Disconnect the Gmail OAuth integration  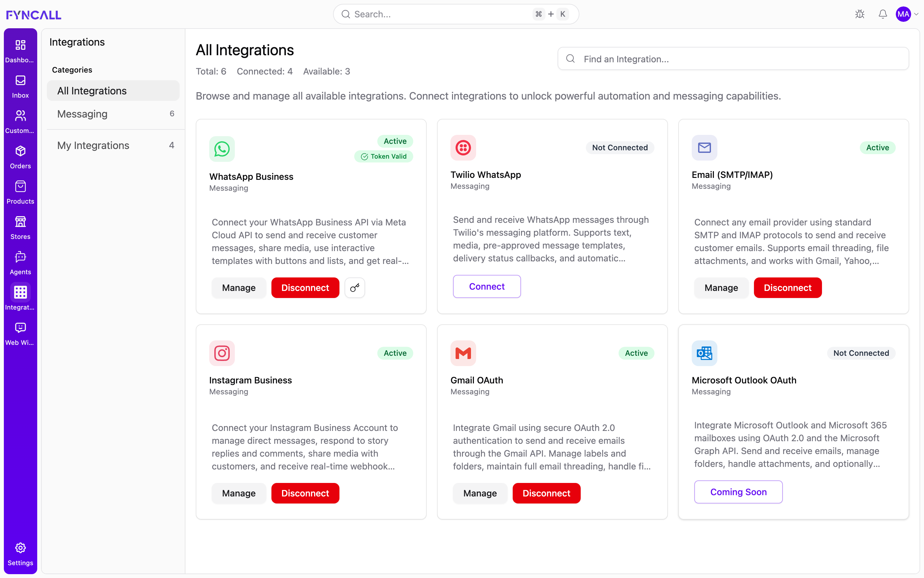[546, 493]
